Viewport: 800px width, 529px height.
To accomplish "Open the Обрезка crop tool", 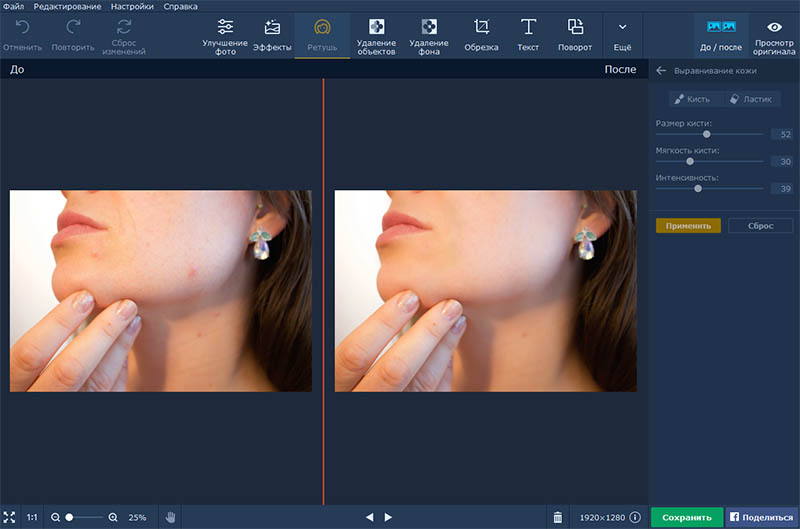I will click(x=481, y=35).
